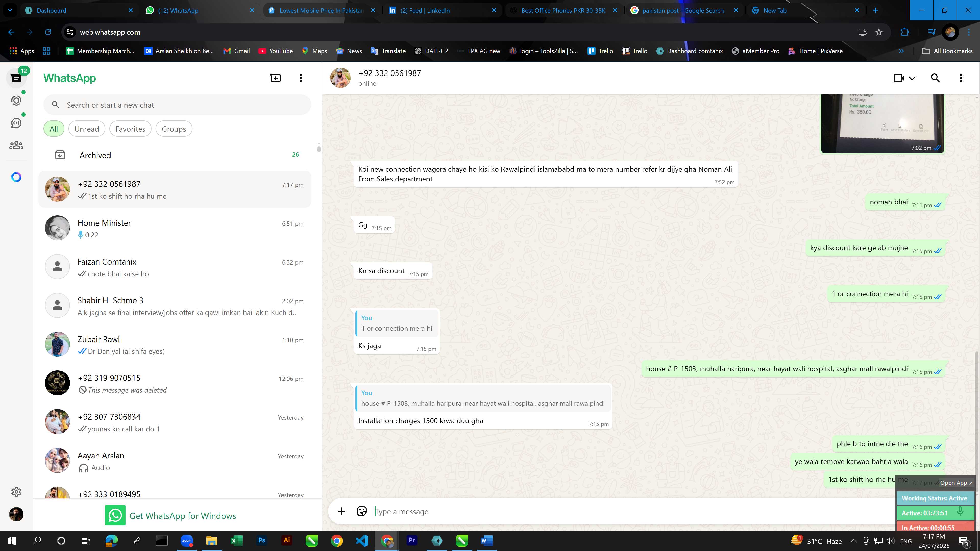Open Premiere Pro from the taskbar
This screenshot has height=551, width=980.
click(412, 540)
